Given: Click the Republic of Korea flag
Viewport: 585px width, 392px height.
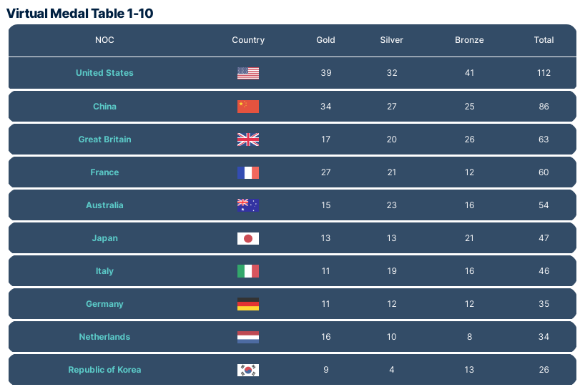Looking at the screenshot, I should click(248, 370).
